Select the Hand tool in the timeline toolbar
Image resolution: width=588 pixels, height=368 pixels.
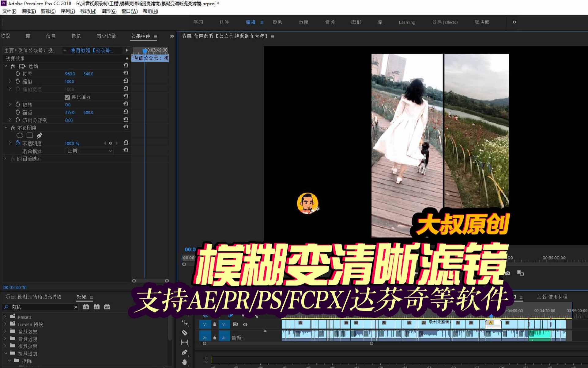[184, 362]
